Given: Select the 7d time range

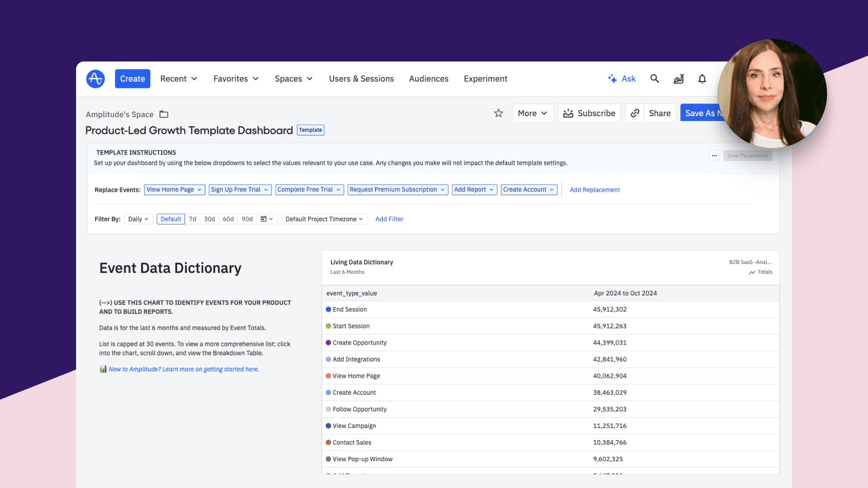Looking at the screenshot, I should (x=193, y=219).
